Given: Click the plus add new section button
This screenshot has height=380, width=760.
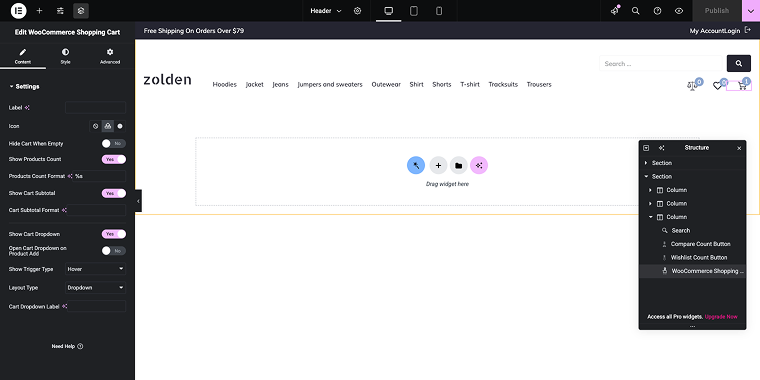Looking at the screenshot, I should point(438,166).
